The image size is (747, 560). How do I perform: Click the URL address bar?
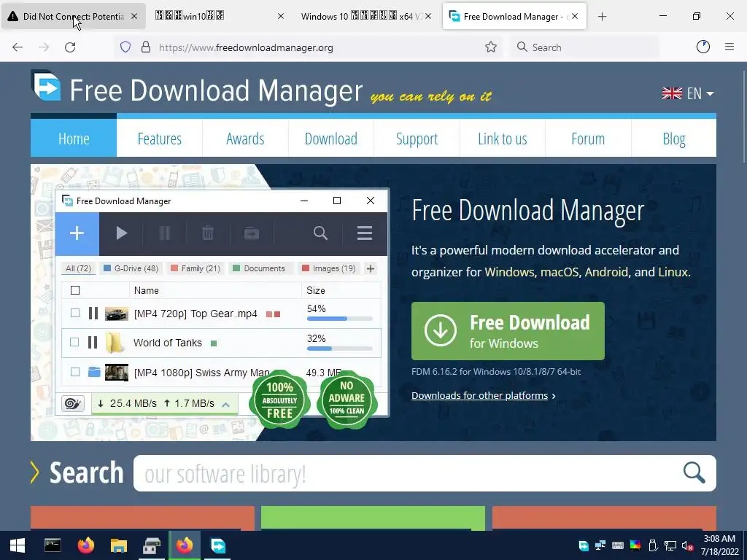309,47
